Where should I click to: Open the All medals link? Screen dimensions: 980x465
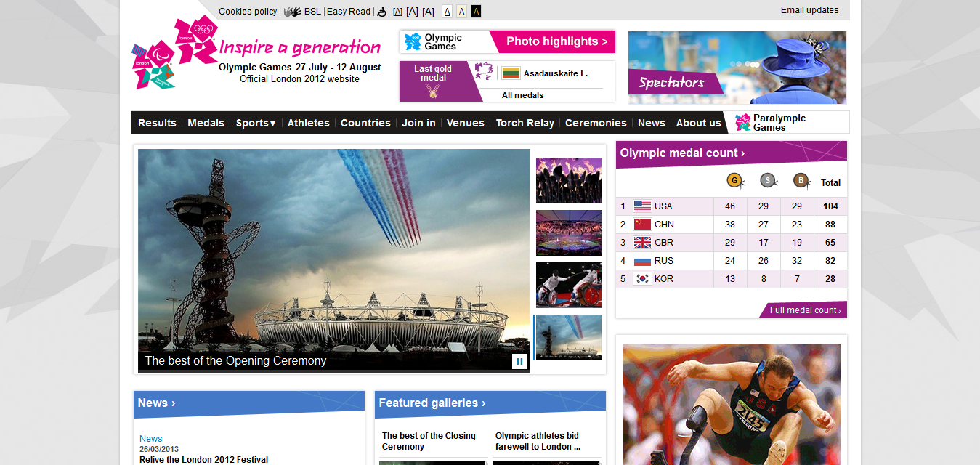522,95
